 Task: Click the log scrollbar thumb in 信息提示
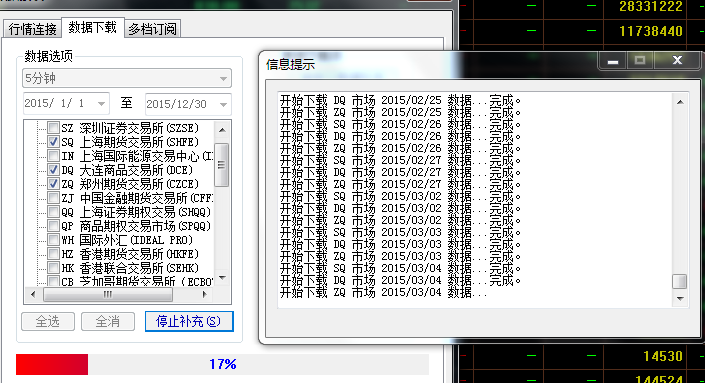click(680, 281)
